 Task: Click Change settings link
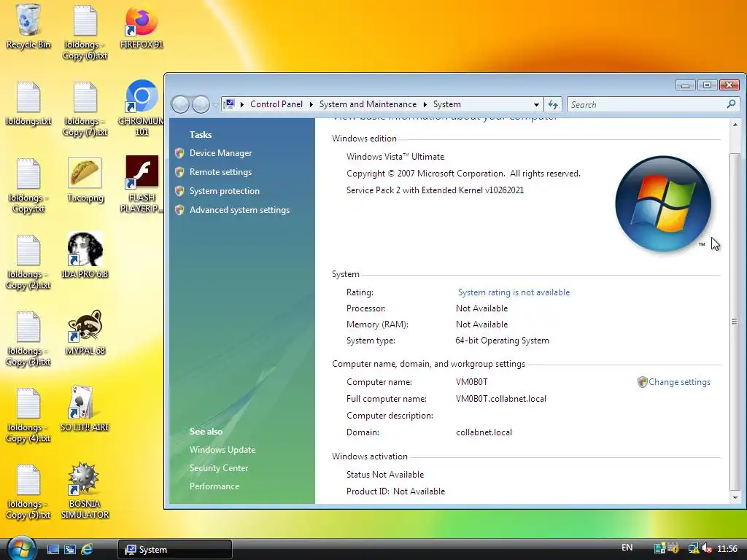679,382
